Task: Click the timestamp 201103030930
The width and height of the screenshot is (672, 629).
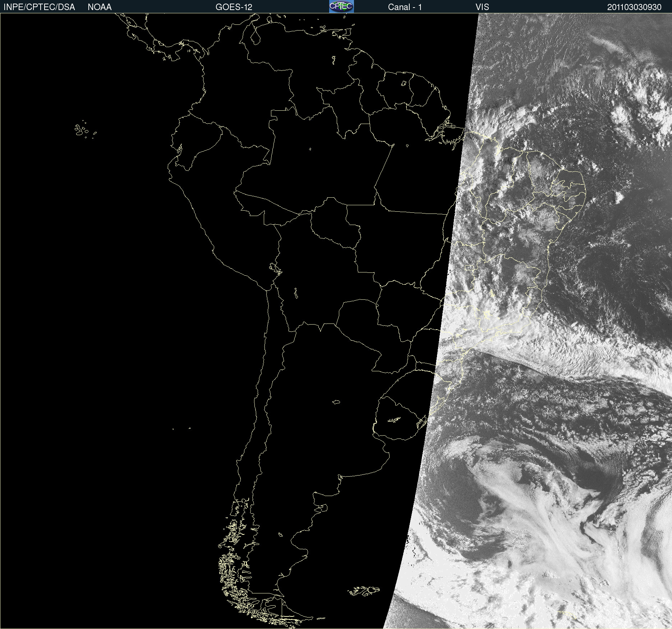Action: (634, 7)
